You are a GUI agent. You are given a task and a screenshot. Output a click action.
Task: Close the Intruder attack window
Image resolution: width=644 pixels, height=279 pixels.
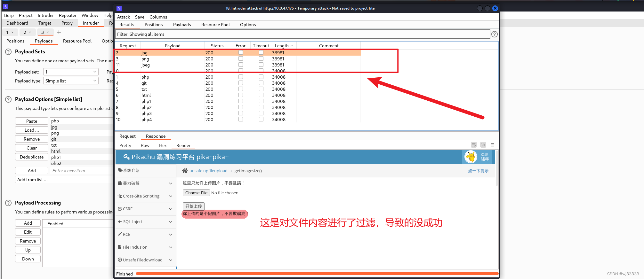click(495, 8)
